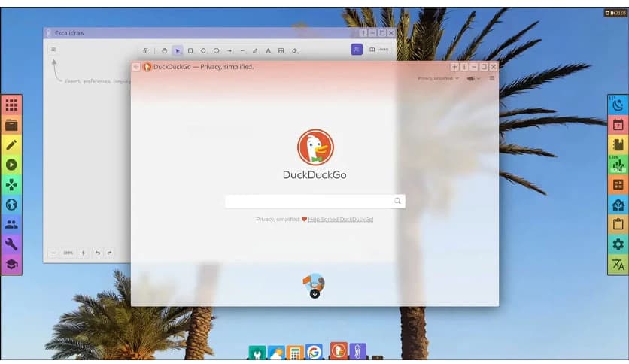629x364 pixels.
Task: Open Help Spread DuckDuckGo link
Action: [x=341, y=220]
